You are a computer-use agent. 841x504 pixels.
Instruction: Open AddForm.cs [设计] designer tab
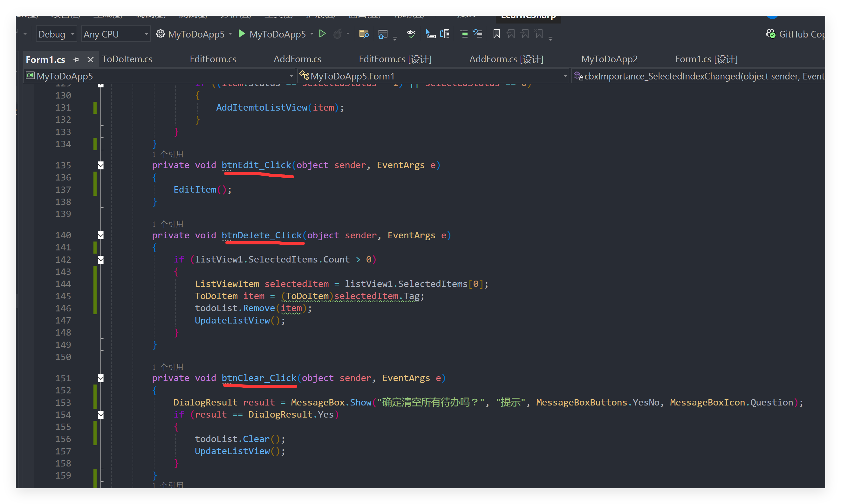(506, 59)
